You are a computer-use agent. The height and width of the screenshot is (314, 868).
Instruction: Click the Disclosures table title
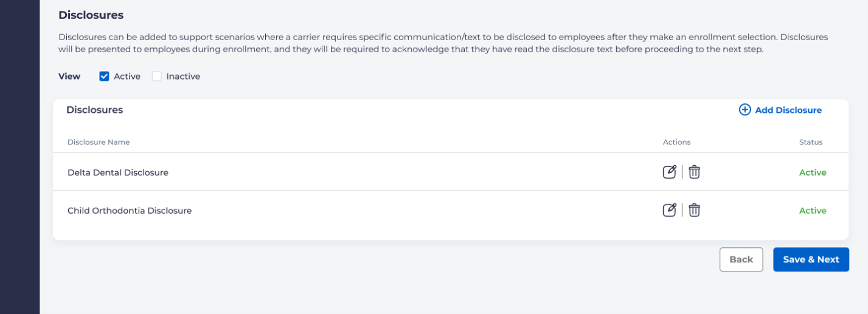95,110
